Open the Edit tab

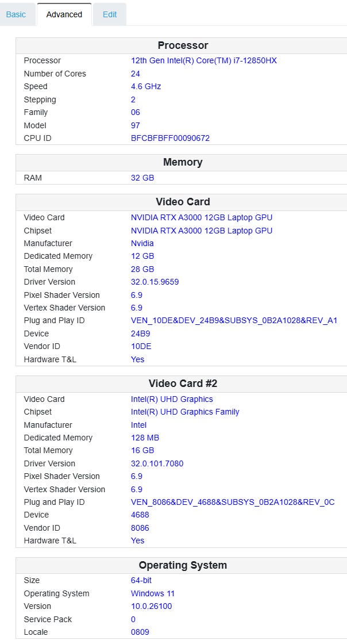[x=110, y=14]
